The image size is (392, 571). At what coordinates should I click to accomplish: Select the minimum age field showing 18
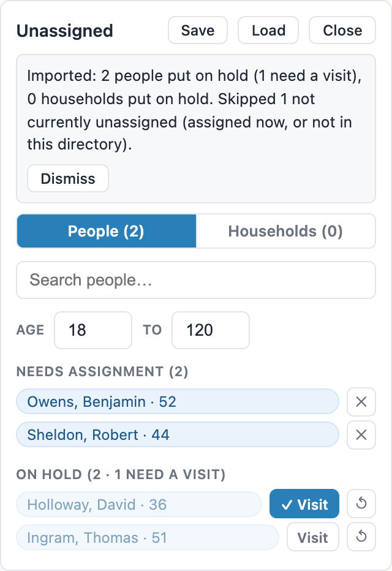93,330
